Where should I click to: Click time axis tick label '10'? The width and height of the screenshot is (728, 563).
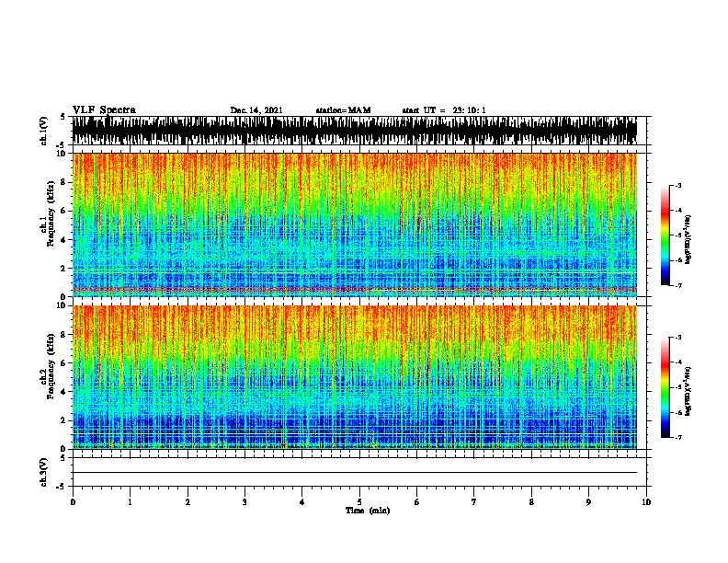point(646,502)
